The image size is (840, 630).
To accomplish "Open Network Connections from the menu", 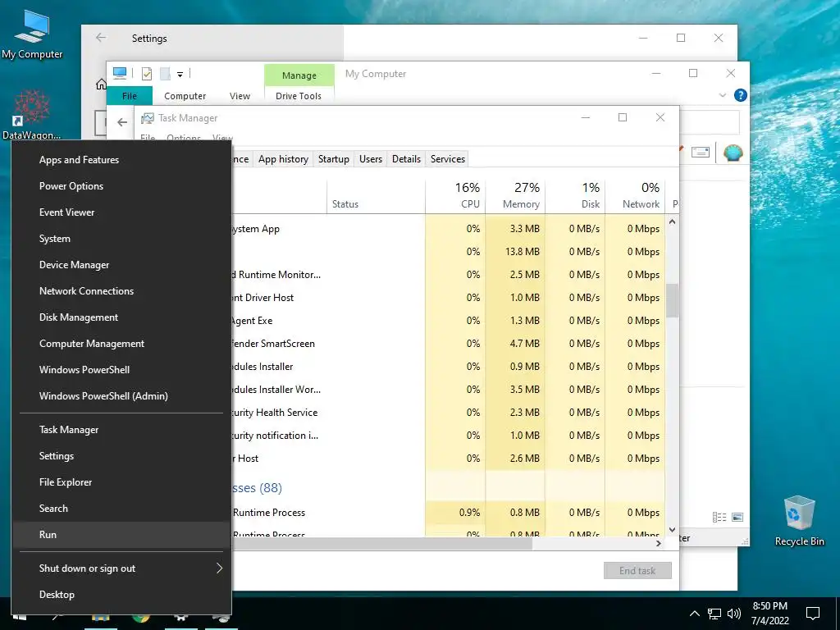I will tap(121, 291).
